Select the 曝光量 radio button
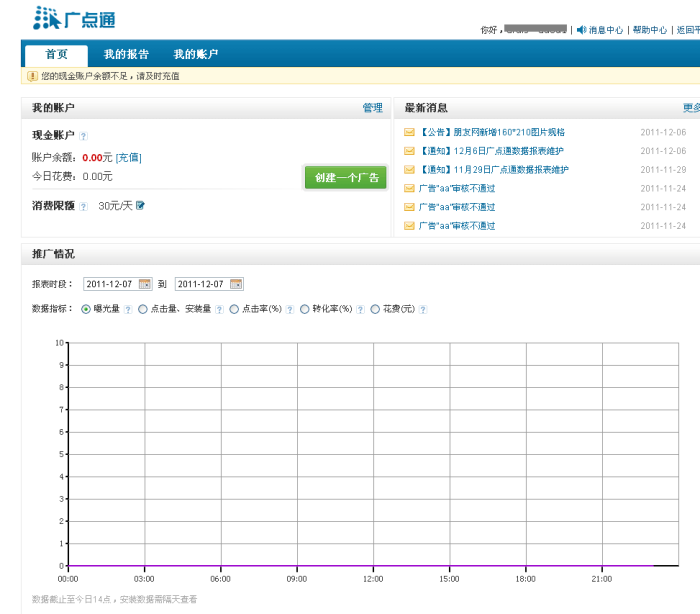The height and width of the screenshot is (614, 700). tap(86, 310)
